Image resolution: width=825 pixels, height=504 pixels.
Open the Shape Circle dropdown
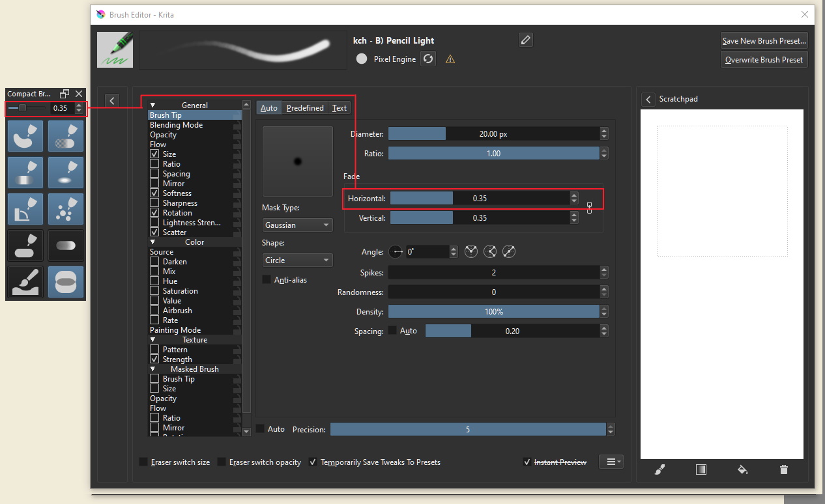point(297,260)
